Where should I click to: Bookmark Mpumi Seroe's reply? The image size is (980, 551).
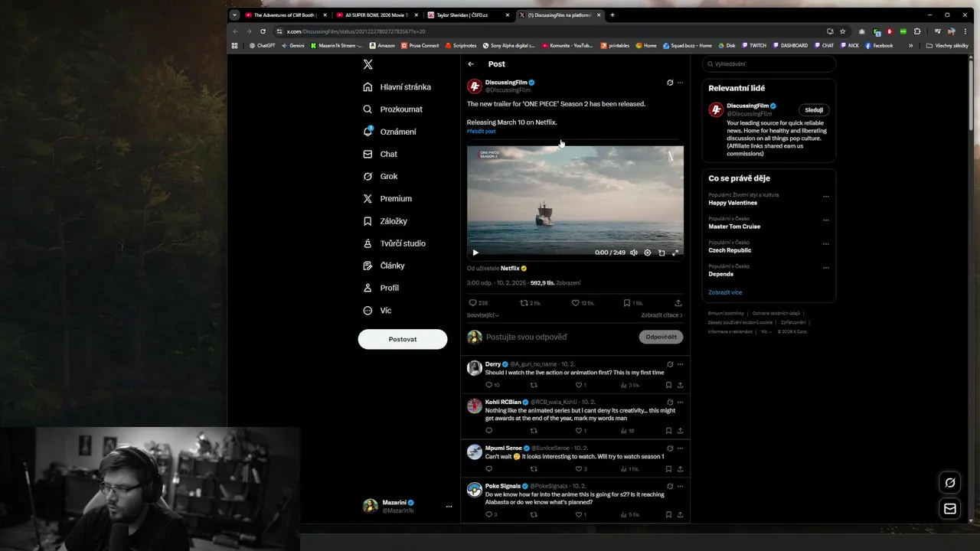click(x=668, y=469)
